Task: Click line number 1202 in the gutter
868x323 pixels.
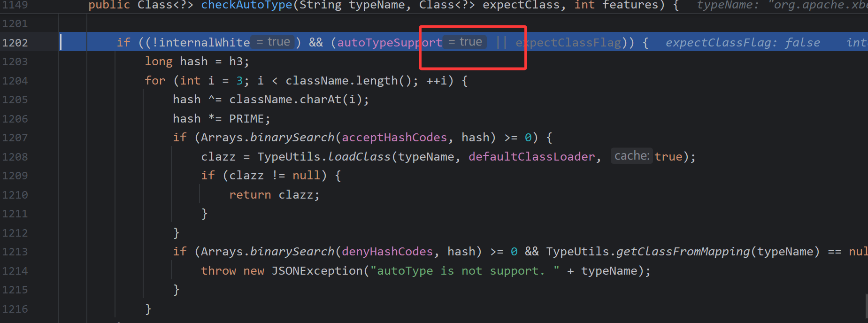Action: click(x=15, y=43)
